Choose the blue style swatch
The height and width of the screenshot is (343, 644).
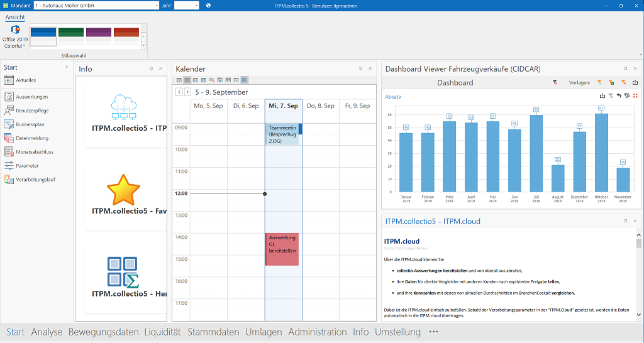point(43,36)
